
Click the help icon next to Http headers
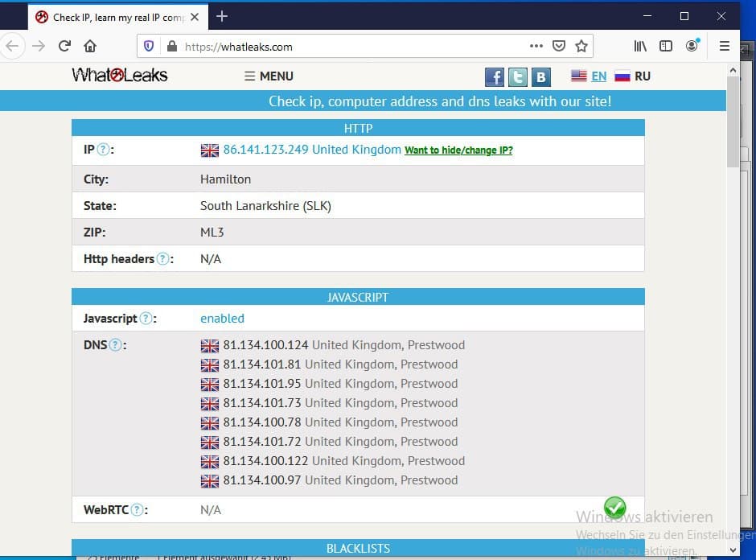click(163, 259)
